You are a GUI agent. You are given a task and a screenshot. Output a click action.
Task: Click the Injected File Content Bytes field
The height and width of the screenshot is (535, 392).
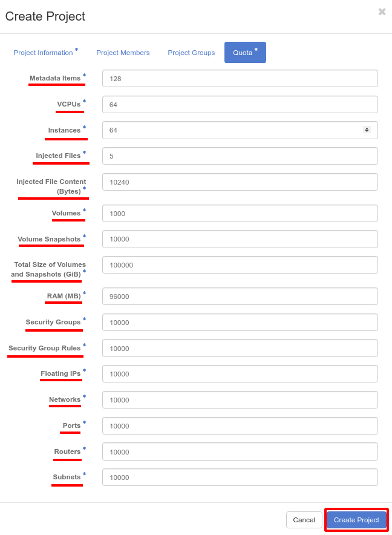click(x=240, y=182)
